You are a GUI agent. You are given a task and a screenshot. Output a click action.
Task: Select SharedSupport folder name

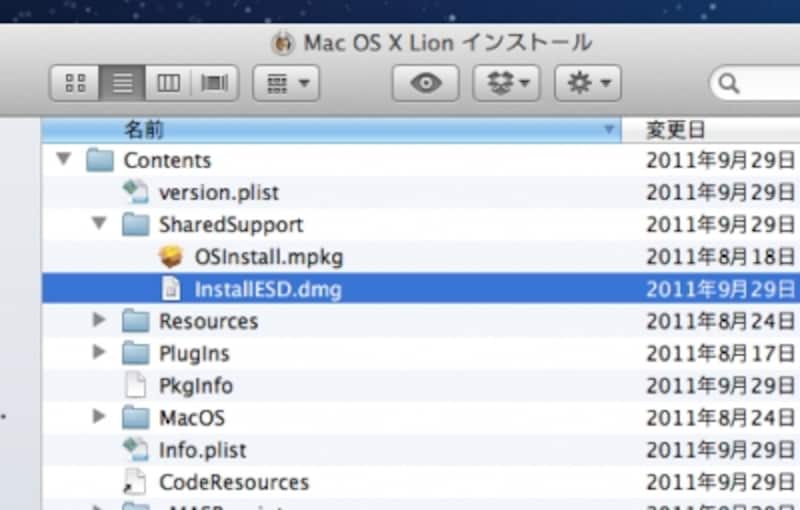point(231,225)
